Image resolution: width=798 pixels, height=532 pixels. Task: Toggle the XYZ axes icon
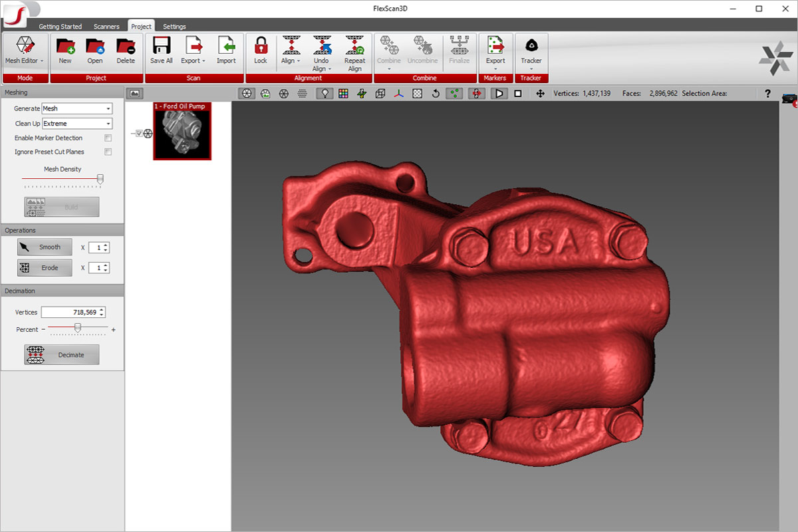(398, 94)
